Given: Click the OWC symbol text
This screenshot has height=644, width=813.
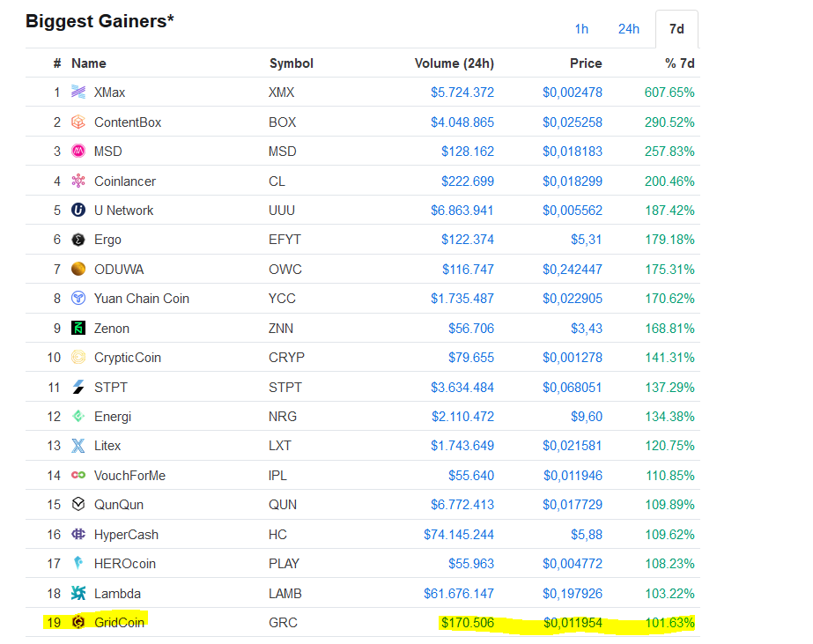Looking at the screenshot, I should (x=285, y=269).
